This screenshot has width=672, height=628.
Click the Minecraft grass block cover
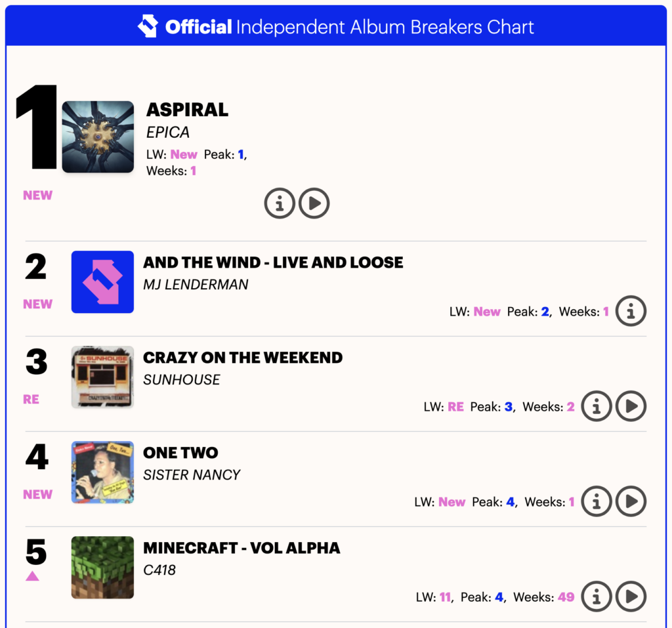102,568
